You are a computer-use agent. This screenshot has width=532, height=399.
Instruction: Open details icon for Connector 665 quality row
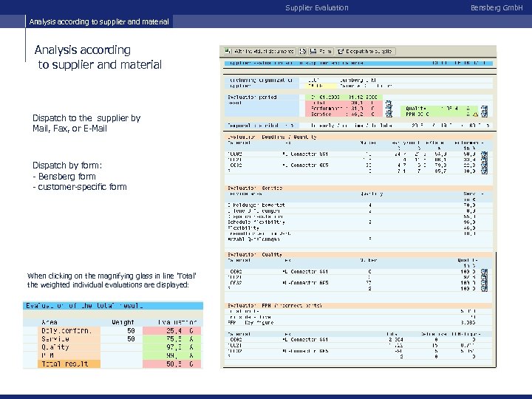[x=485, y=283]
